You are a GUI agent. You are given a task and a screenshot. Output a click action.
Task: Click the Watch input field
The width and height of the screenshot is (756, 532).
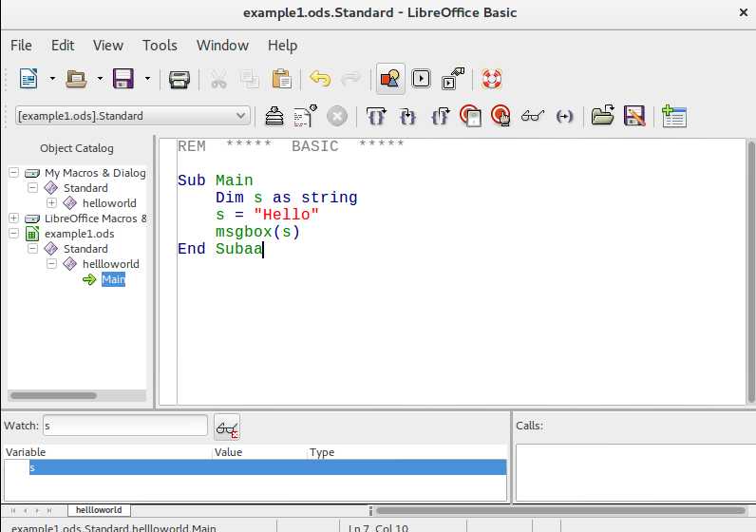point(125,426)
